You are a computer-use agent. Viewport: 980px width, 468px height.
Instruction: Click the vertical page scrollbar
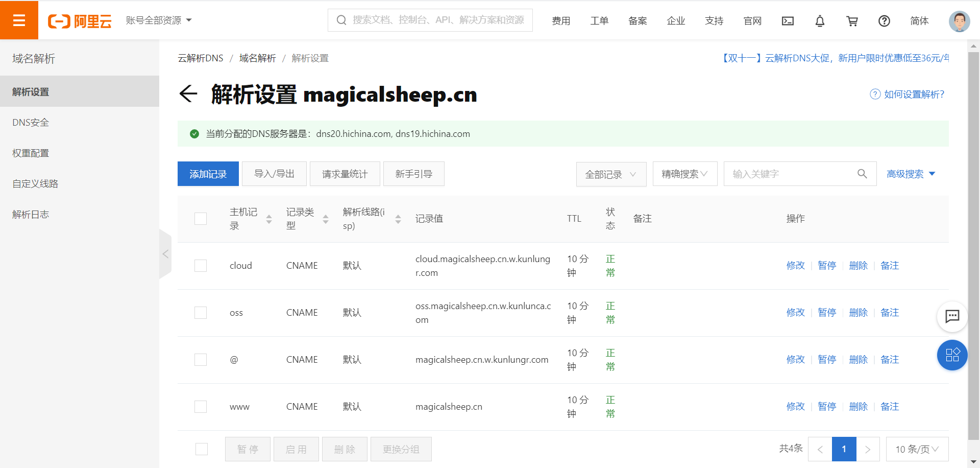(x=973, y=245)
